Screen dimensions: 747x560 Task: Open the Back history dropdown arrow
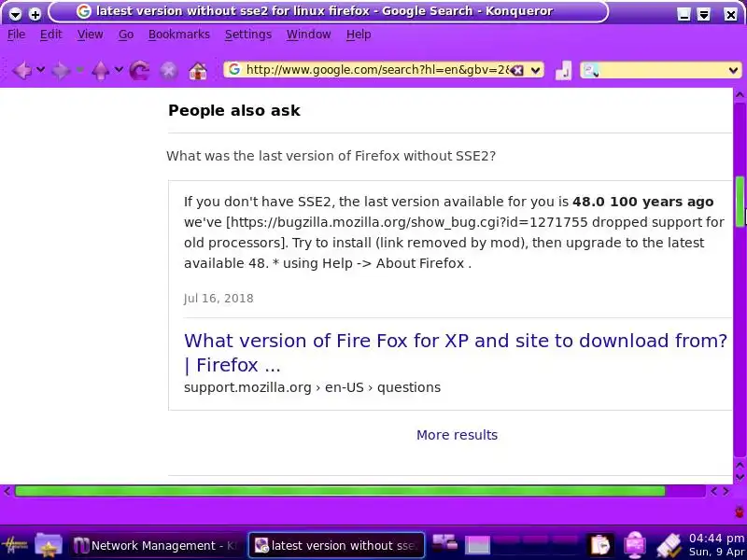[41, 70]
